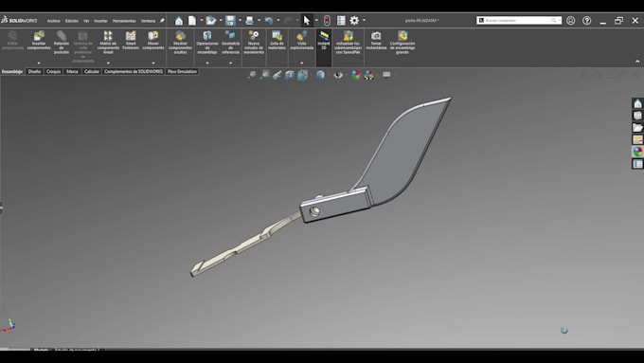The height and width of the screenshot is (363, 644).
Task: Open the Ventana menu
Action: (x=148, y=21)
